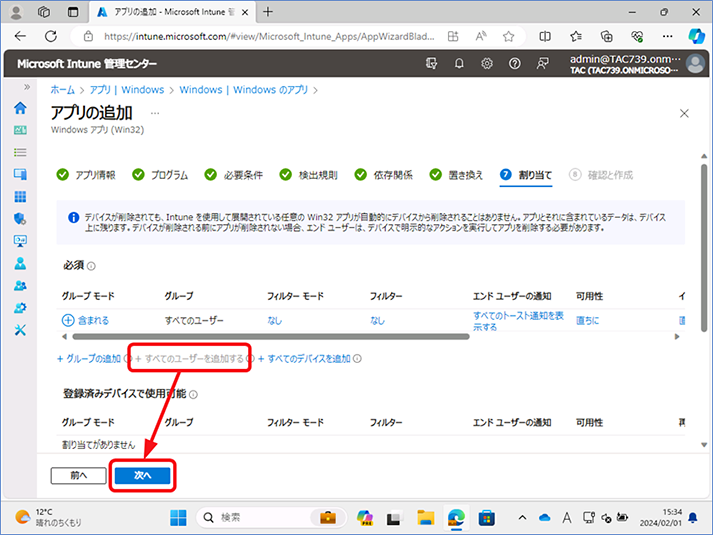Open Microsoft Store from the taskbar
713x535 pixels.
(487, 518)
